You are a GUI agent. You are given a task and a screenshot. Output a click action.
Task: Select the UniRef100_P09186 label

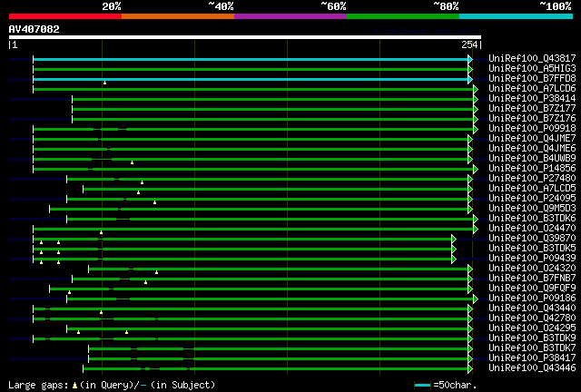(x=532, y=299)
